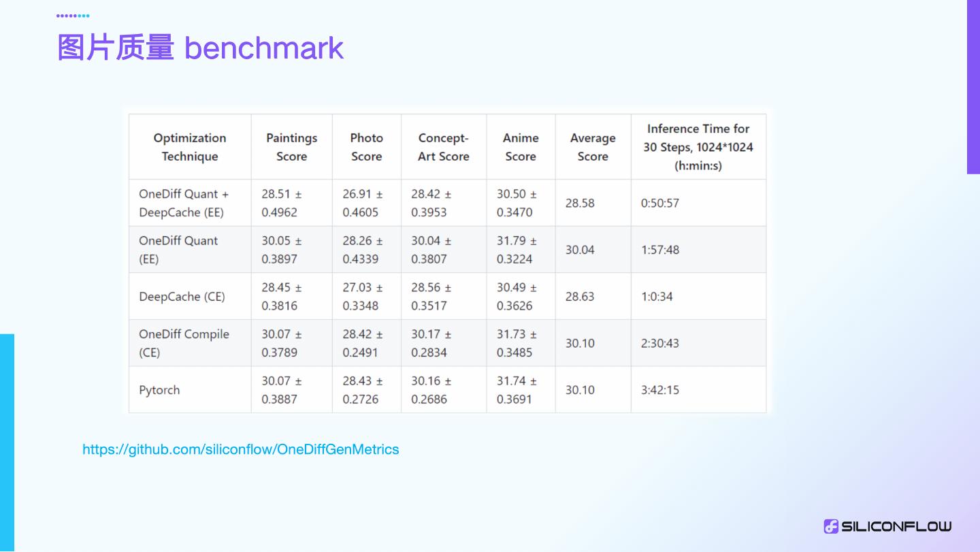Click anime score "30.50 ± 0.3470"

(517, 203)
